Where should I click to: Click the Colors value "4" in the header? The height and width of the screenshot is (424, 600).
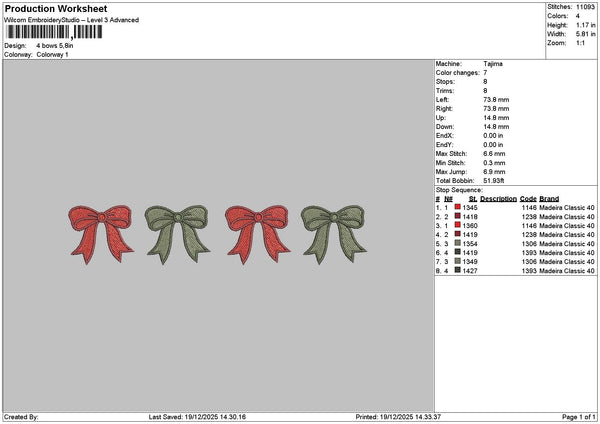578,16
